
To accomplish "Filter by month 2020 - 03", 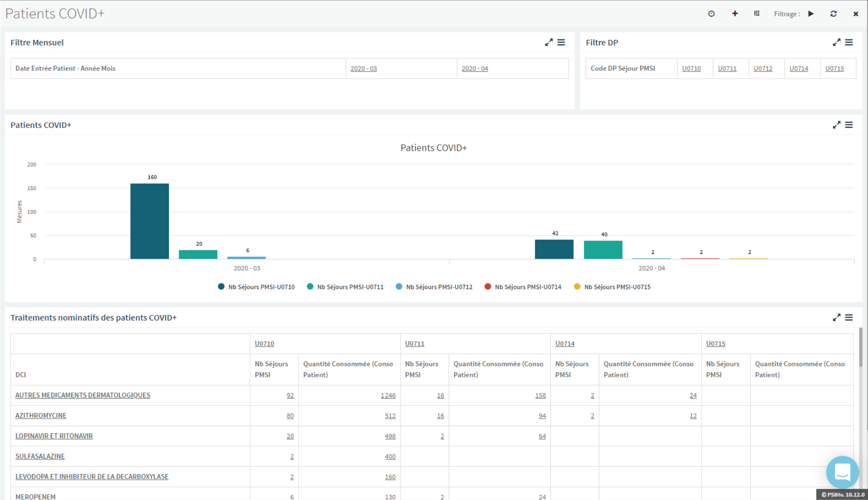I will pos(364,68).
